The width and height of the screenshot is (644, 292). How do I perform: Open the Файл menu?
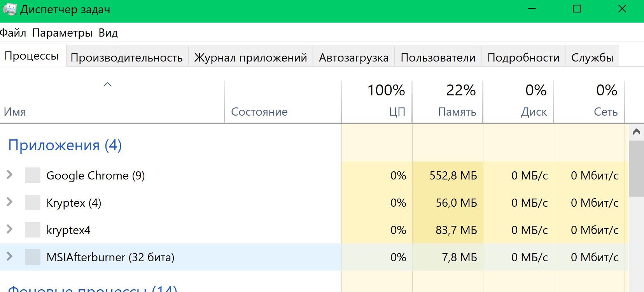[x=13, y=33]
